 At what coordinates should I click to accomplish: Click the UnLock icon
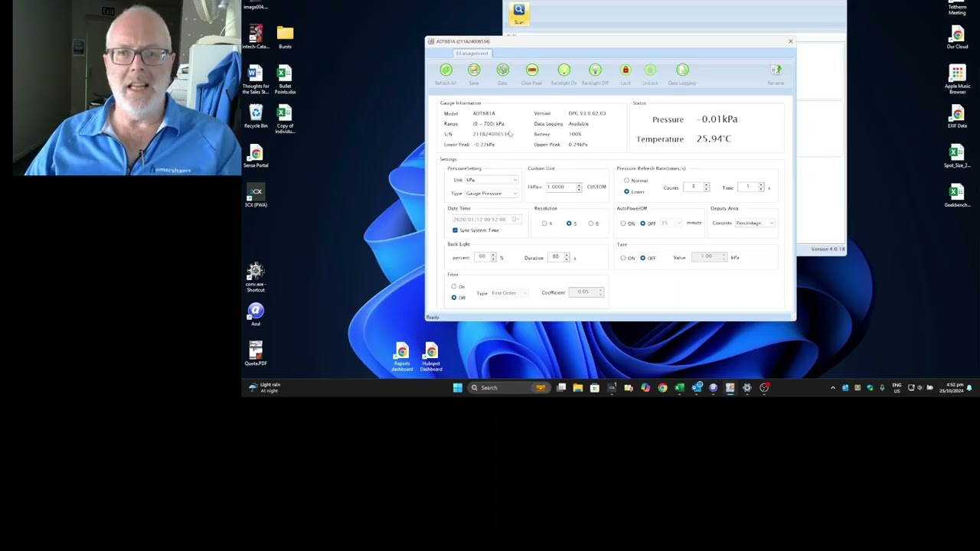650,70
